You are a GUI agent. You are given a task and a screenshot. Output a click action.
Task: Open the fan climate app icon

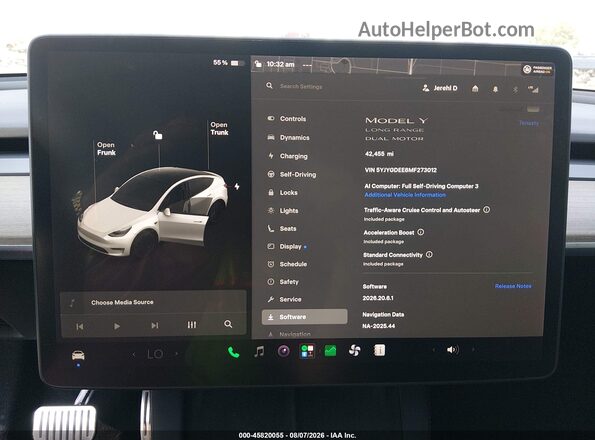[x=354, y=350]
